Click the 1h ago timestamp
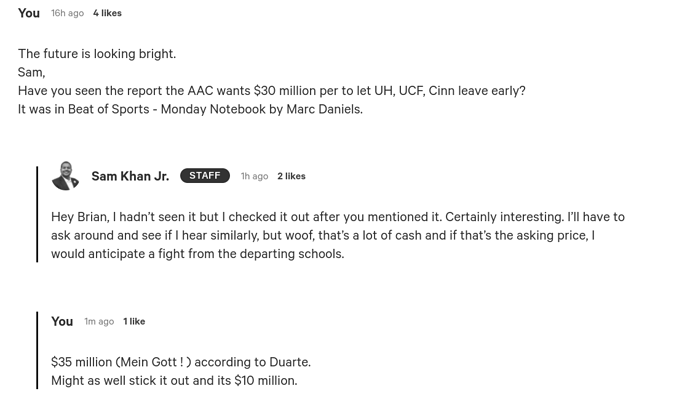This screenshot has height=415, width=690. pyautogui.click(x=254, y=176)
